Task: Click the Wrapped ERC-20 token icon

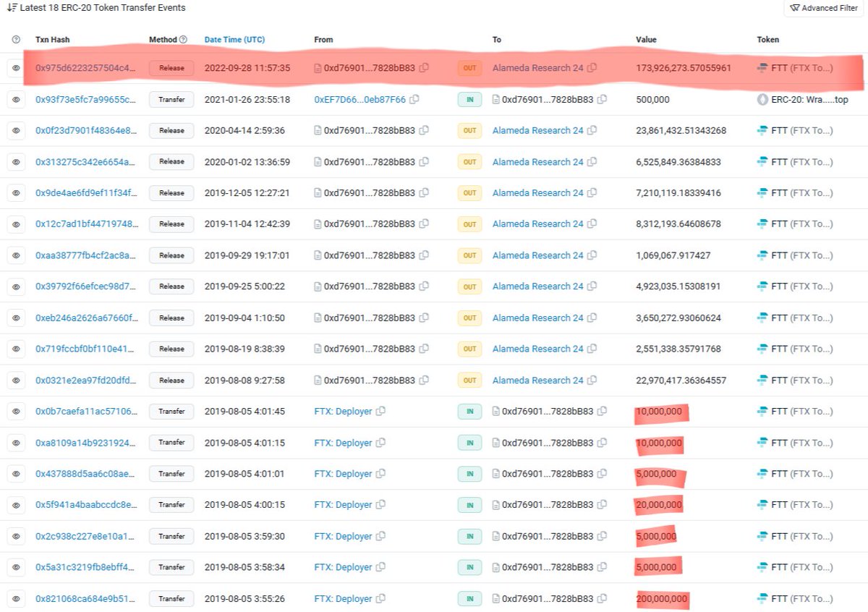Action: click(762, 99)
